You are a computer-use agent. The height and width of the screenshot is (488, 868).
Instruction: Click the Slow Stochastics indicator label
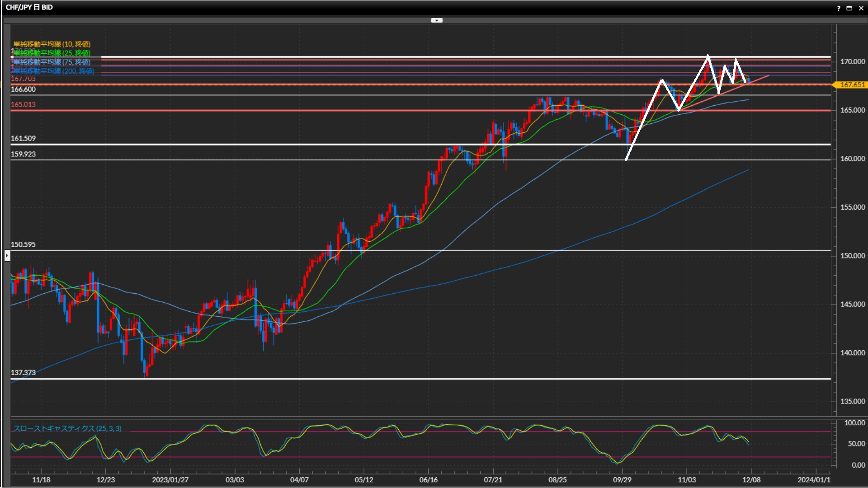click(67, 428)
